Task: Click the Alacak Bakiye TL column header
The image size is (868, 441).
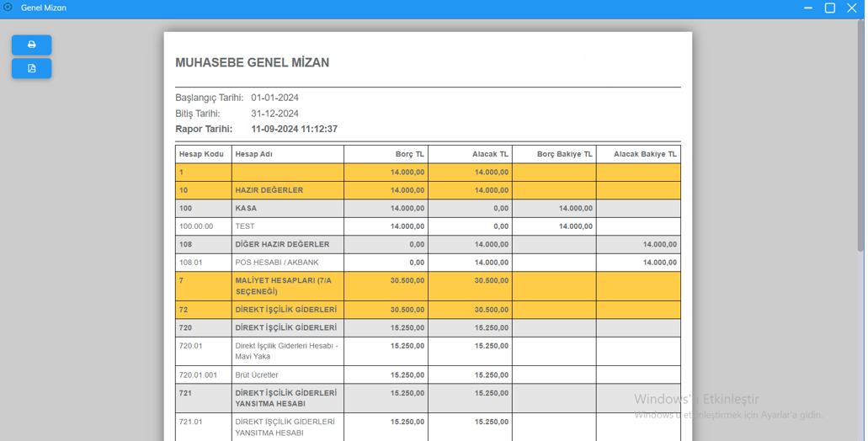Action: [x=644, y=155]
